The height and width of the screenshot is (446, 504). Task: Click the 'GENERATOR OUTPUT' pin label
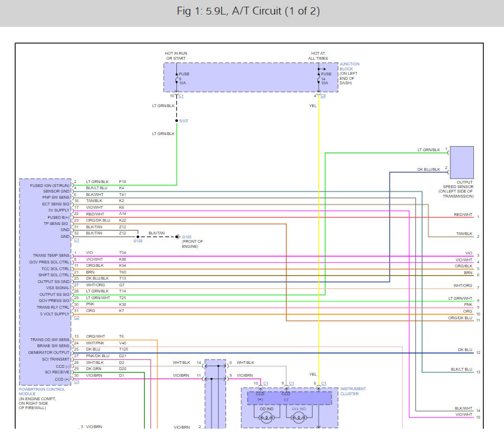point(49,352)
